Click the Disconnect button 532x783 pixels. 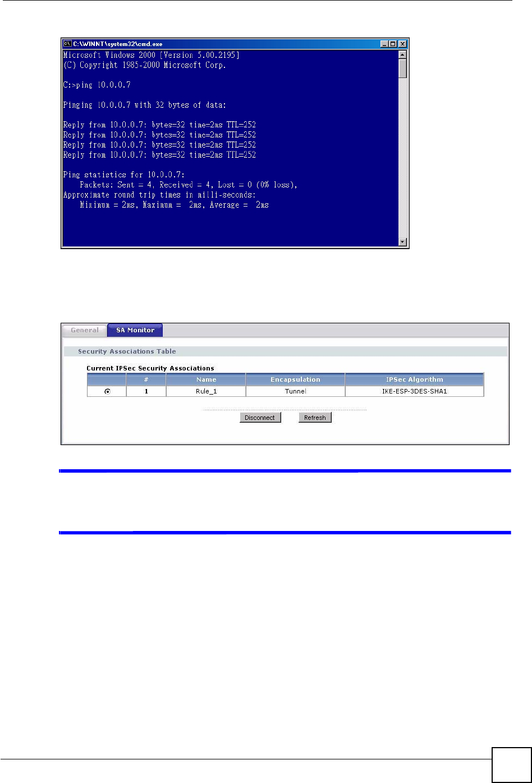tap(260, 418)
